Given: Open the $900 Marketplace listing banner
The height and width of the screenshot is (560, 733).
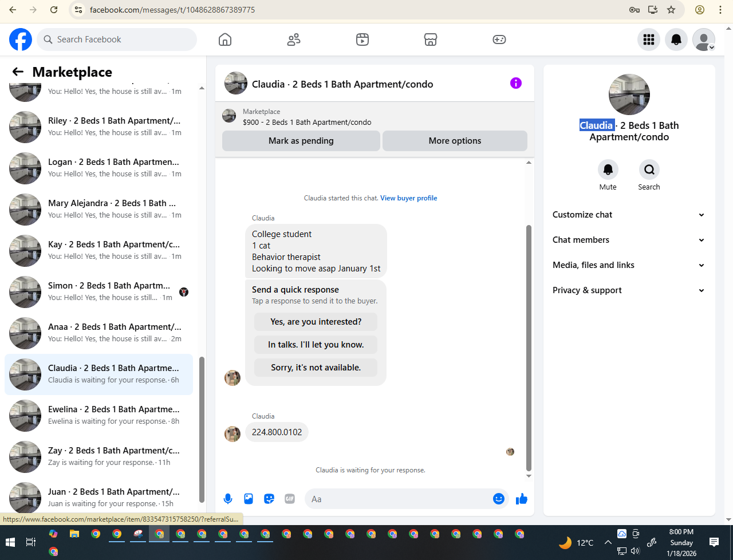Looking at the screenshot, I should (375, 117).
